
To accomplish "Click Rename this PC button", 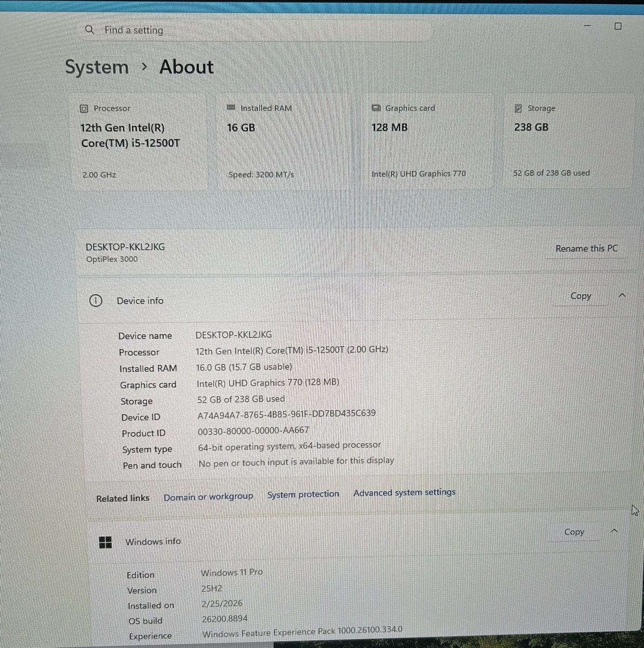I will point(586,248).
